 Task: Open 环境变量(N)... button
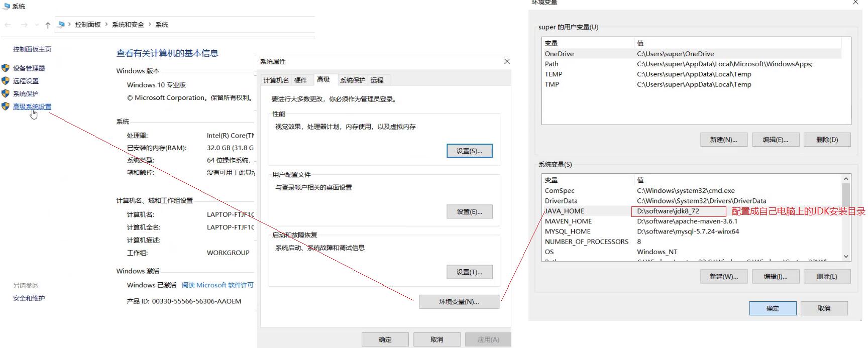459,301
